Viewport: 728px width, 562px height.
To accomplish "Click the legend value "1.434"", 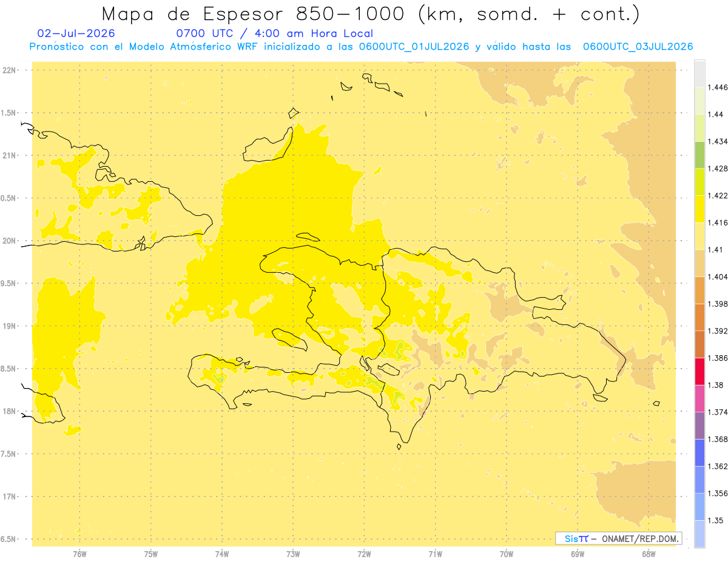I will 718,141.
